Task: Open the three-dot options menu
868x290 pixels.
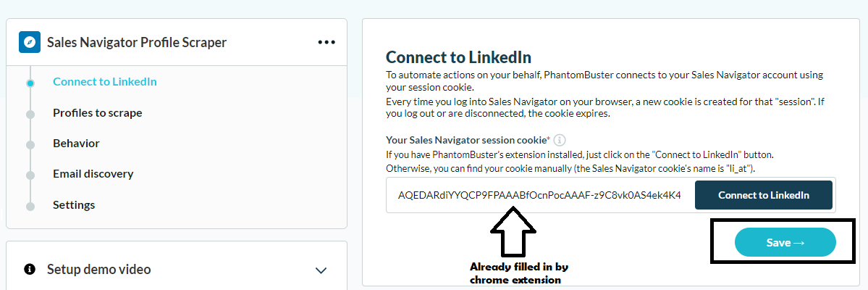Action: (x=326, y=42)
